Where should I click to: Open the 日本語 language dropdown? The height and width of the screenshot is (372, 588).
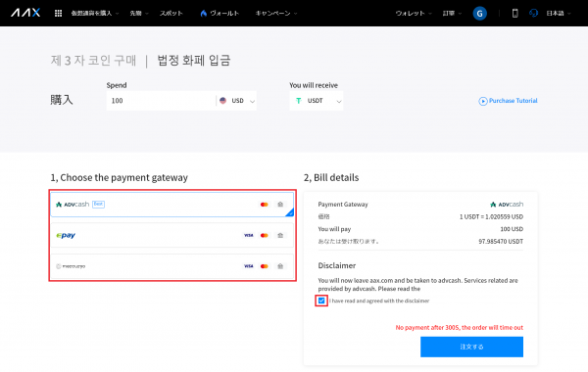click(x=558, y=13)
